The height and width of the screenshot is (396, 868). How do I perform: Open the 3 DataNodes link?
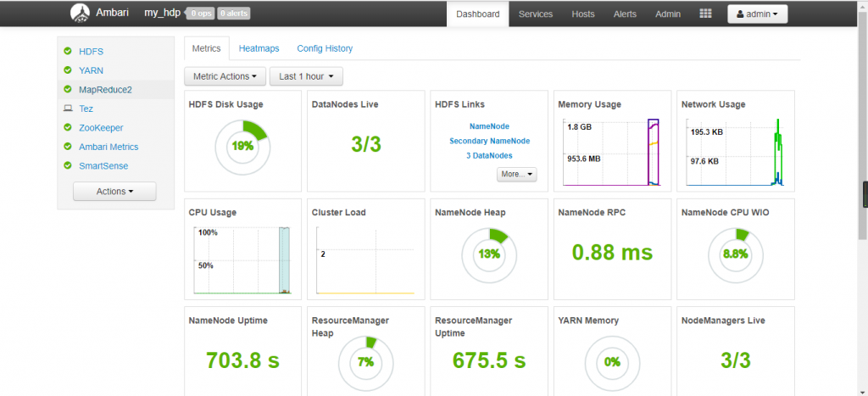(x=489, y=156)
